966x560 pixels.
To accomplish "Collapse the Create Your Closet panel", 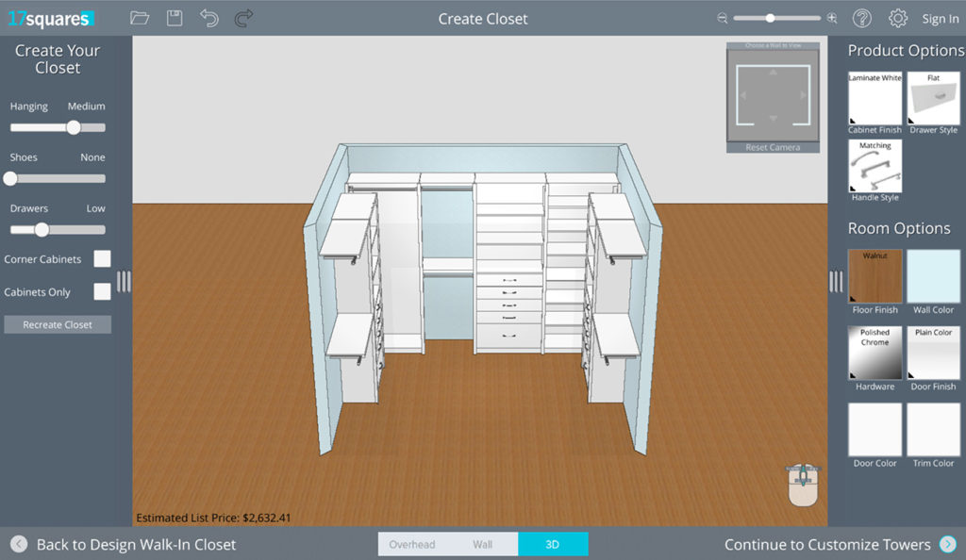I will (124, 280).
